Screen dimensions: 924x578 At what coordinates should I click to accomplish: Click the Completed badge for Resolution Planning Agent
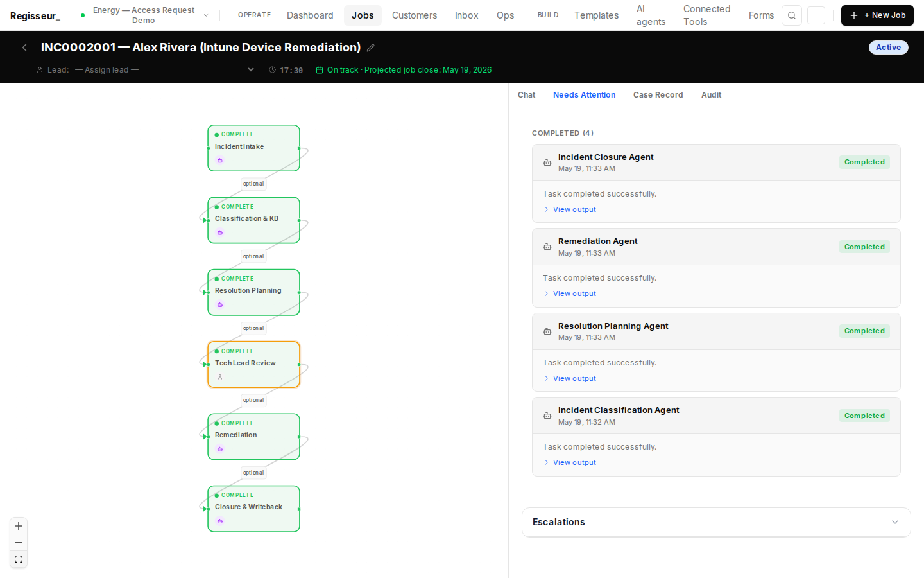coord(864,331)
